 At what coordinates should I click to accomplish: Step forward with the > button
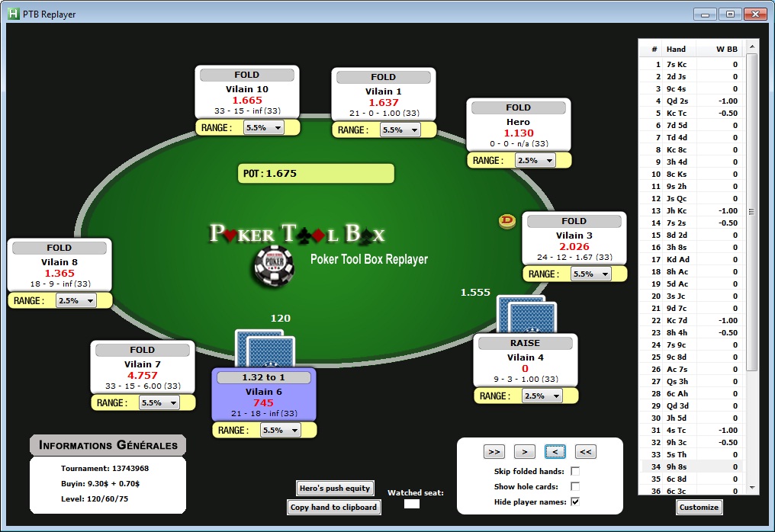click(524, 451)
